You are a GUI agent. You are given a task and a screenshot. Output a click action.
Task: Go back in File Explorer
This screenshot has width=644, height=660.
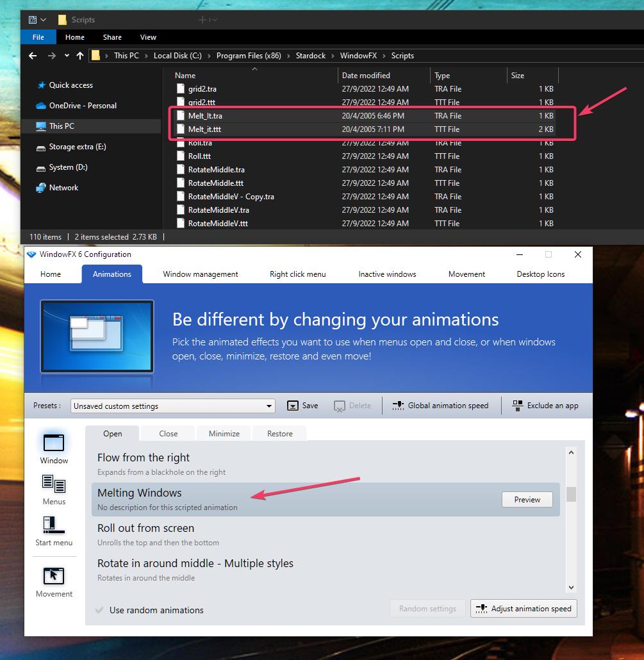(33, 56)
